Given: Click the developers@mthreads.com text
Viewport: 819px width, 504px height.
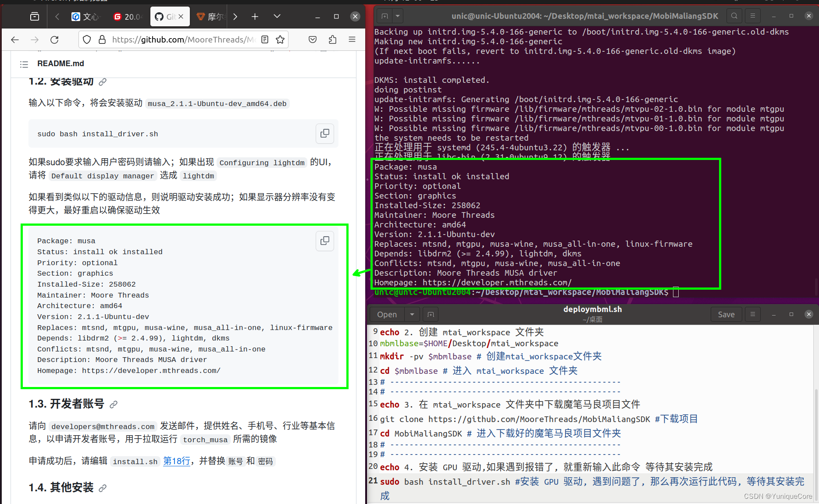Looking at the screenshot, I should tap(103, 426).
